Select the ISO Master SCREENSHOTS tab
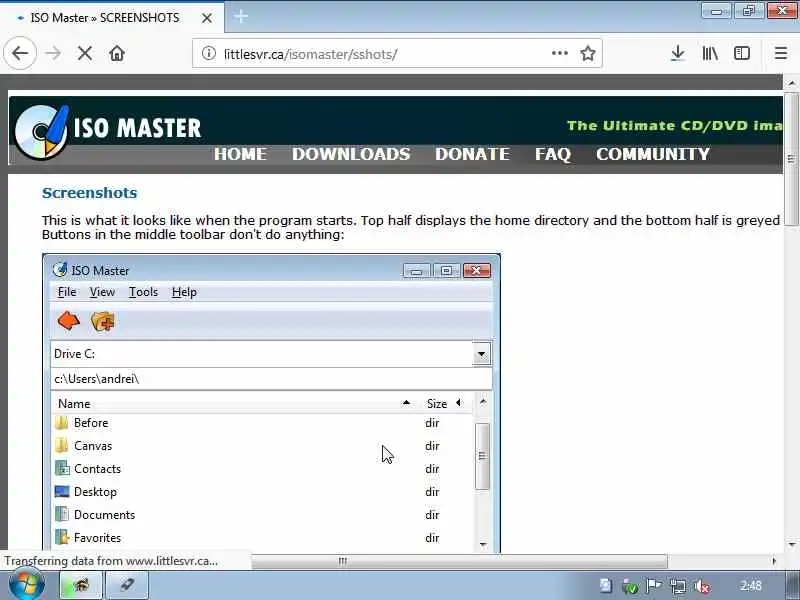 pyautogui.click(x=112, y=18)
